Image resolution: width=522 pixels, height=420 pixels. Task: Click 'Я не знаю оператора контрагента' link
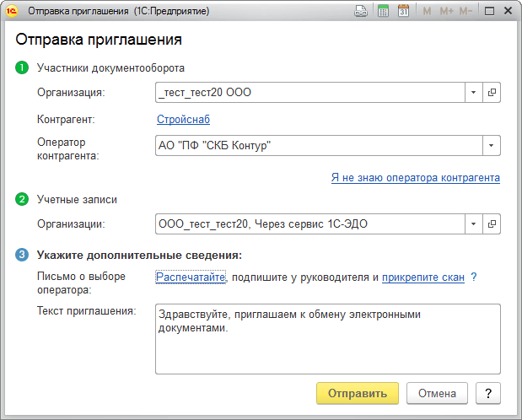(416, 178)
